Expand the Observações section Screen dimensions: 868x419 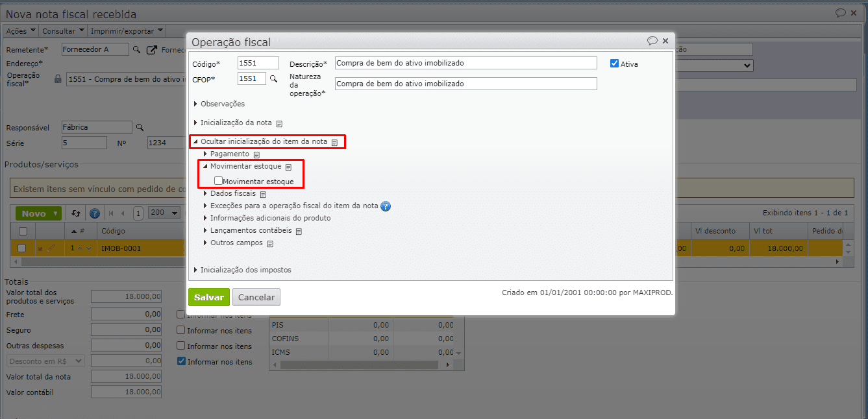pyautogui.click(x=196, y=104)
